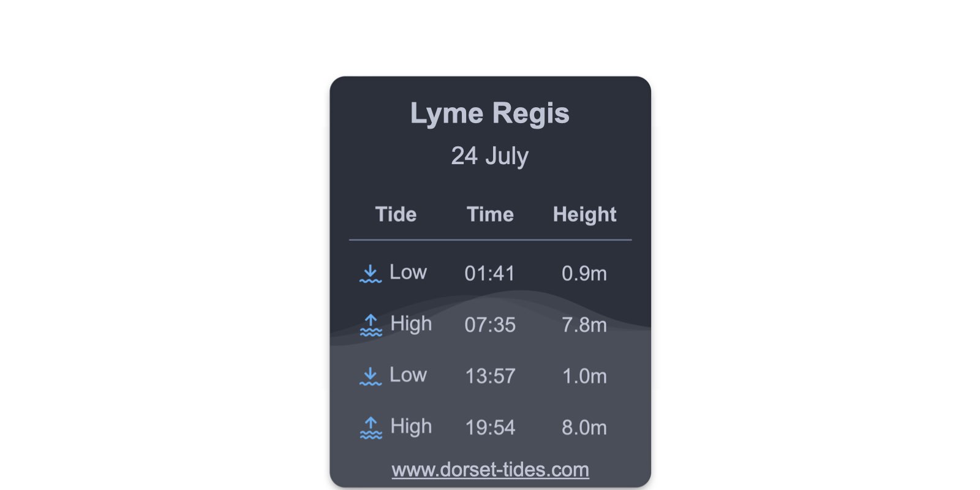Click the 8.0m height value
Screen dimensions: 980x490
pyautogui.click(x=584, y=428)
